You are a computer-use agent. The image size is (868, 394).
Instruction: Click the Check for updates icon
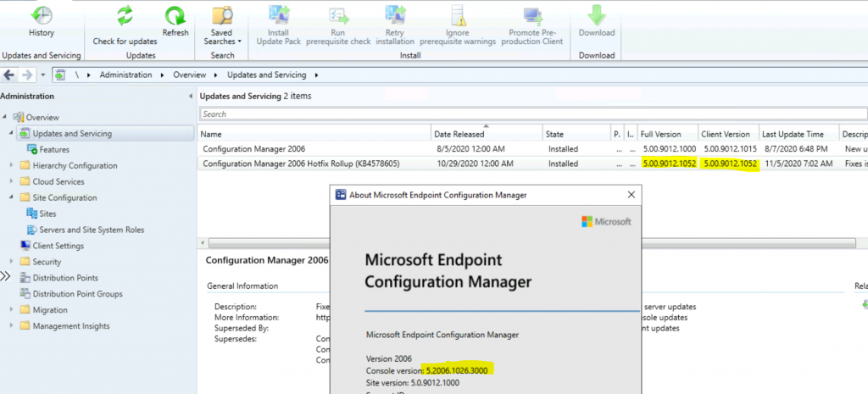125,15
